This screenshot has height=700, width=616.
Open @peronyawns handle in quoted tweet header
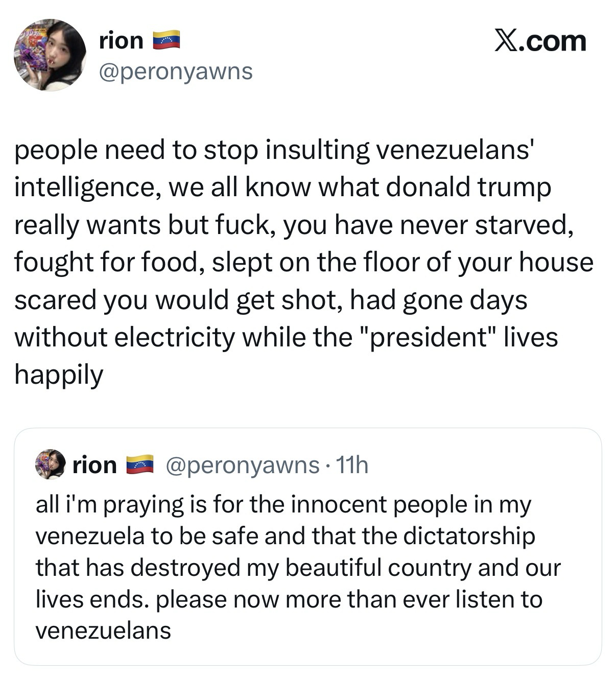242,465
